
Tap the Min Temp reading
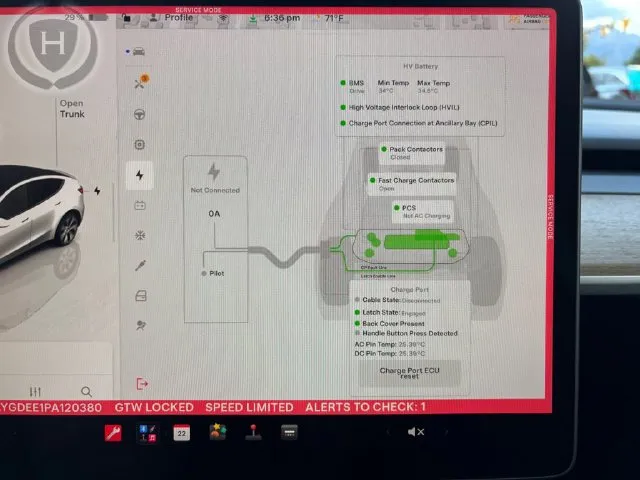[393, 87]
